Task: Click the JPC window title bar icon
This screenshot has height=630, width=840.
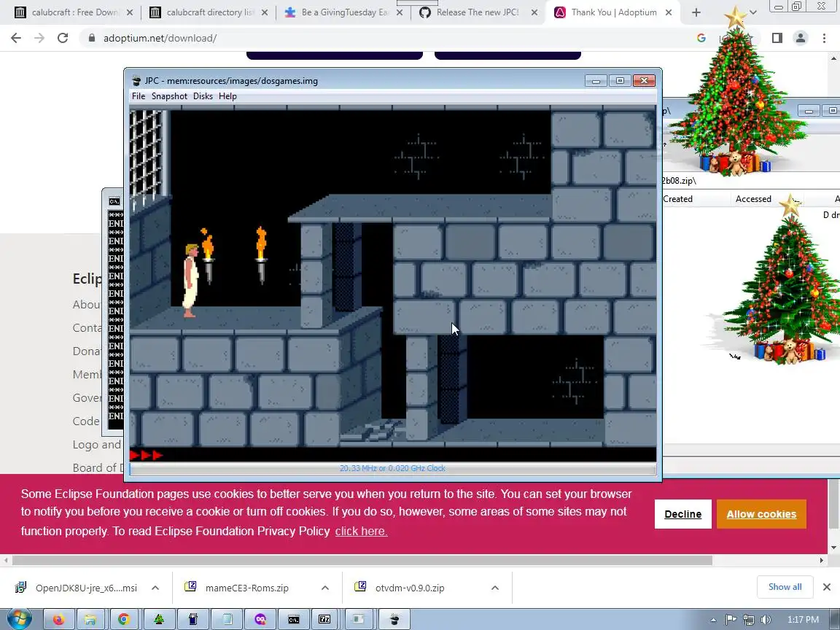Action: point(136,81)
